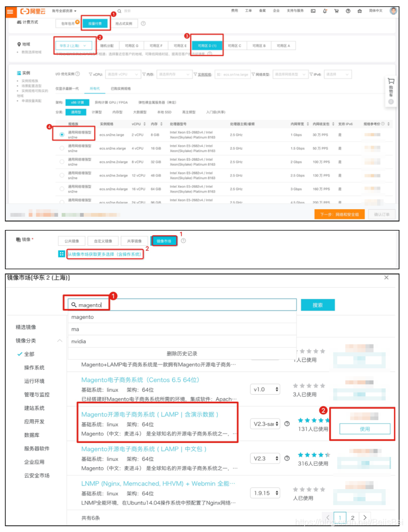This screenshot has height=532, width=408.
Task: Click the grid icon beside 从镜像市场获取更多选择
Action: pos(61,254)
